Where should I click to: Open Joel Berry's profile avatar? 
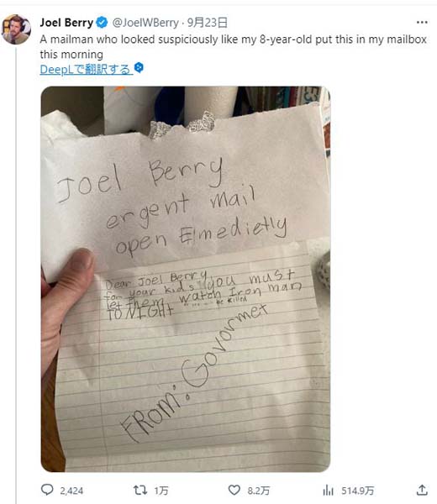(16, 29)
